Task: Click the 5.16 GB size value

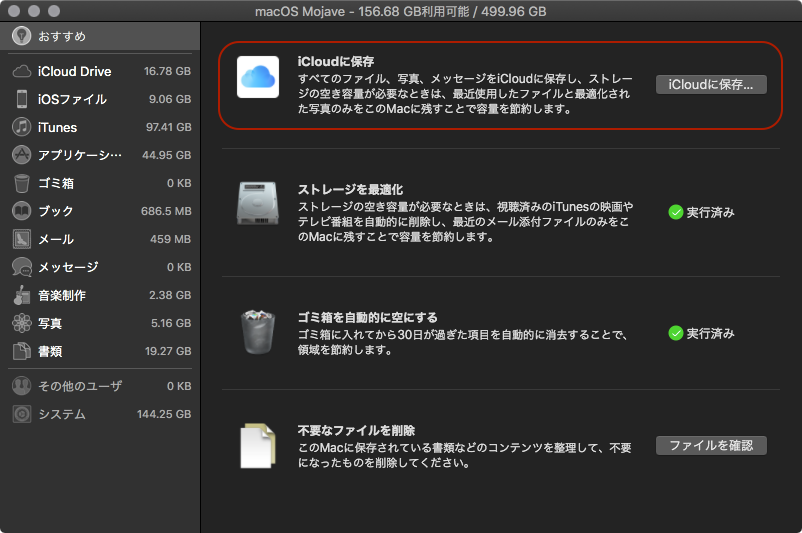Action: click(x=171, y=323)
